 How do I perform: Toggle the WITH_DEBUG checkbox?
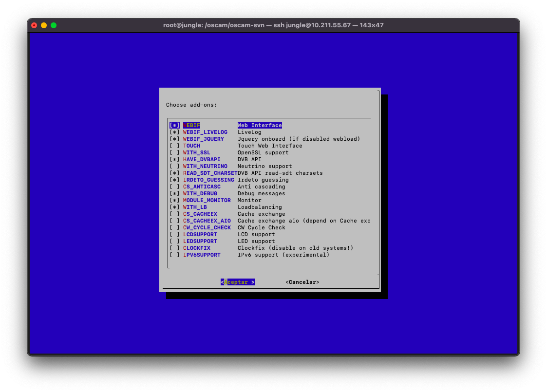tap(174, 193)
